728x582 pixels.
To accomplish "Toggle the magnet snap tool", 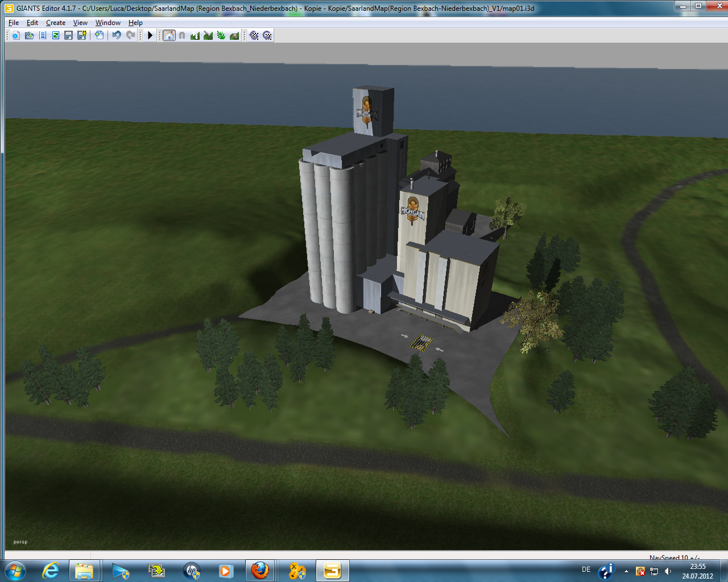I will click(x=182, y=35).
